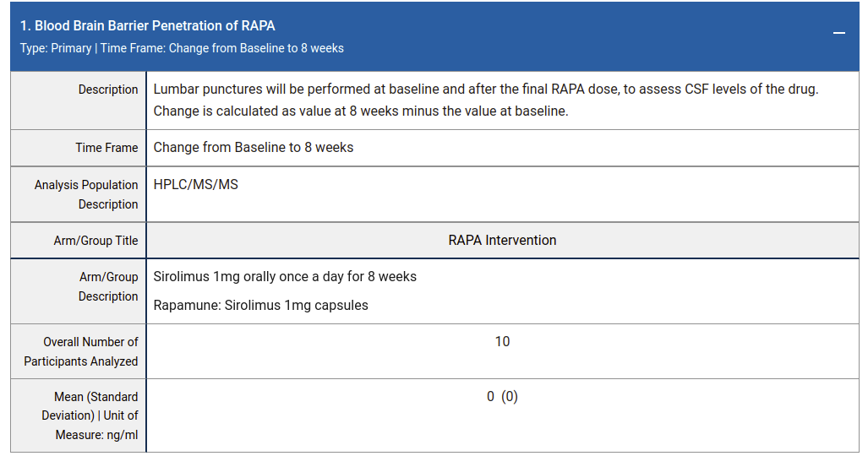Screen dimensions: 868x456
Task: Click the Mean (Standard Deviation) row label
Action: pyautogui.click(x=90, y=415)
